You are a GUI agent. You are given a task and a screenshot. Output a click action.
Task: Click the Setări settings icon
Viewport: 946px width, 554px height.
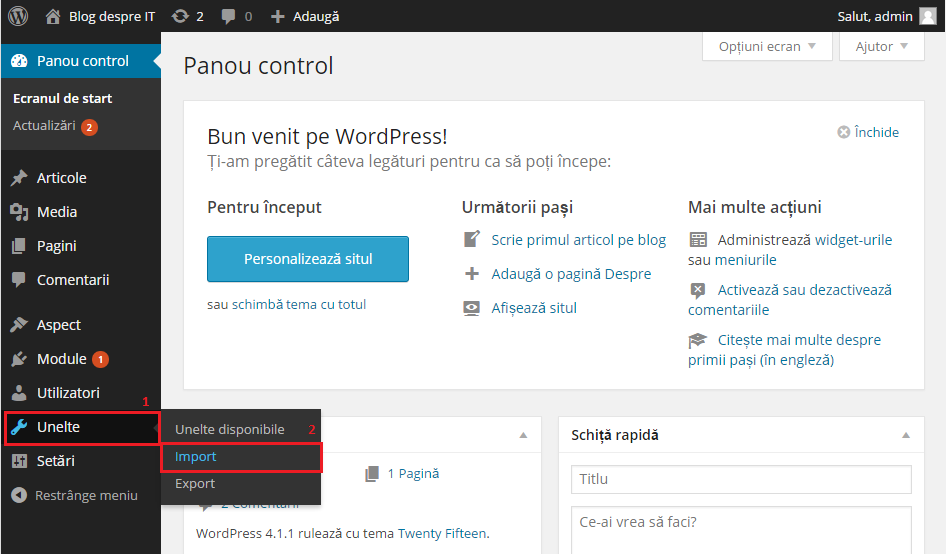19,461
